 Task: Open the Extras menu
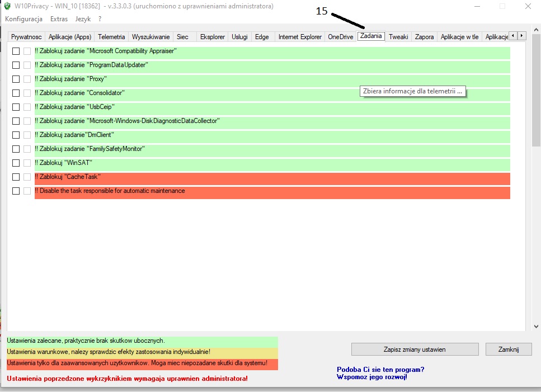click(59, 19)
